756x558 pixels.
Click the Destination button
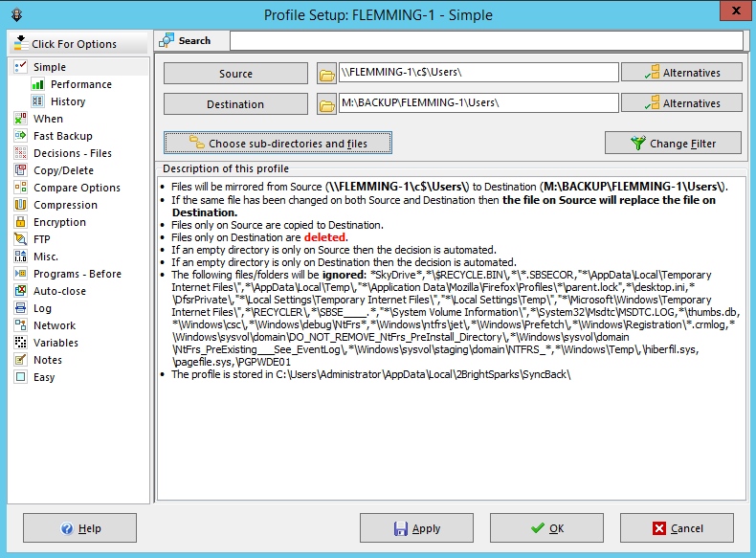click(x=235, y=104)
